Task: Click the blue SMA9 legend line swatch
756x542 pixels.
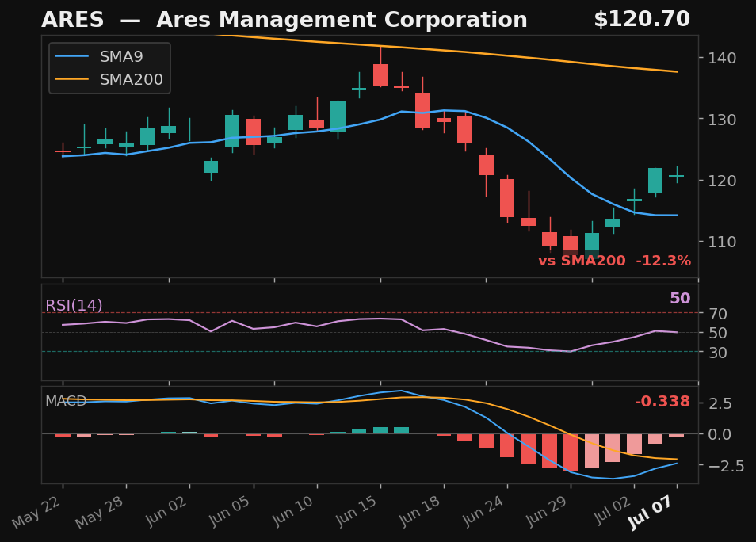Action: pyautogui.click(x=72, y=56)
